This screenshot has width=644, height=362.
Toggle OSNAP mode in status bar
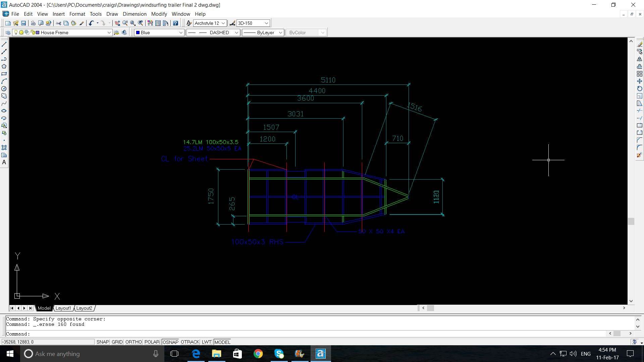[x=170, y=342]
